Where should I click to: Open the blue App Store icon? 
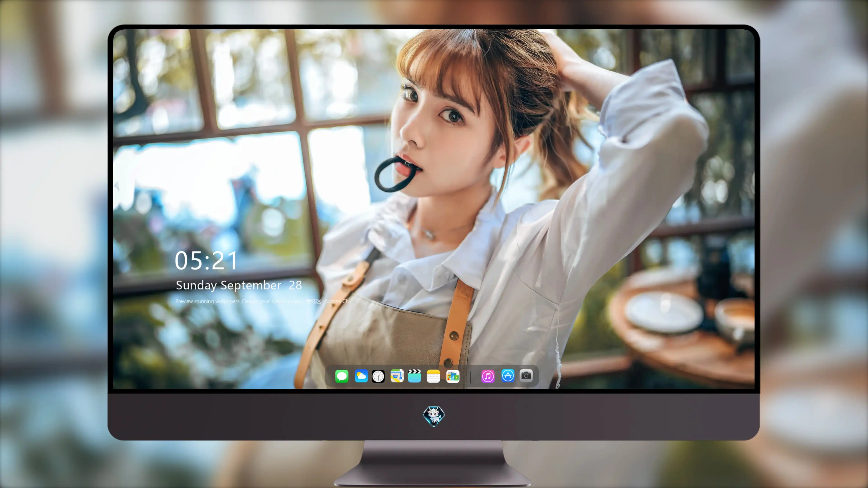(x=508, y=375)
